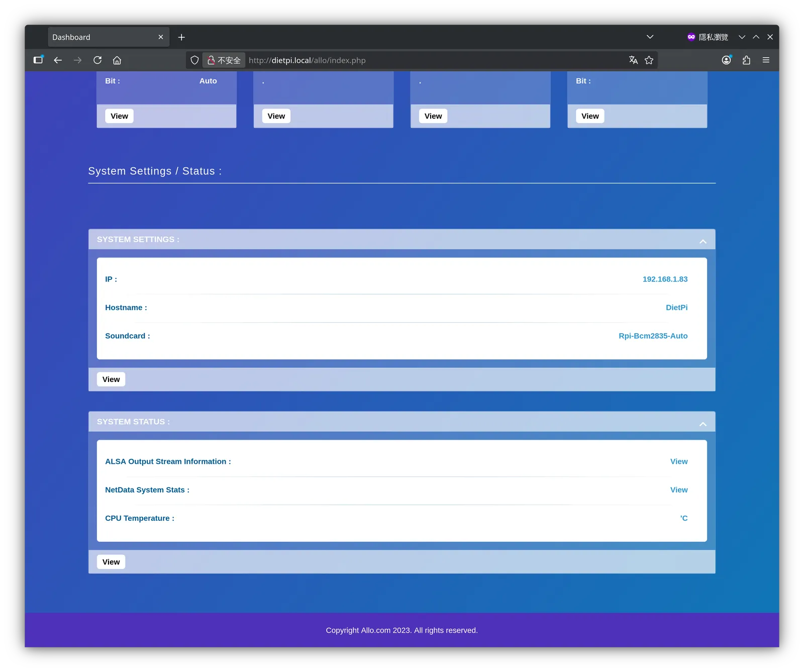Click View under System Settings panel
Image resolution: width=804 pixels, height=672 pixels.
[x=111, y=379]
